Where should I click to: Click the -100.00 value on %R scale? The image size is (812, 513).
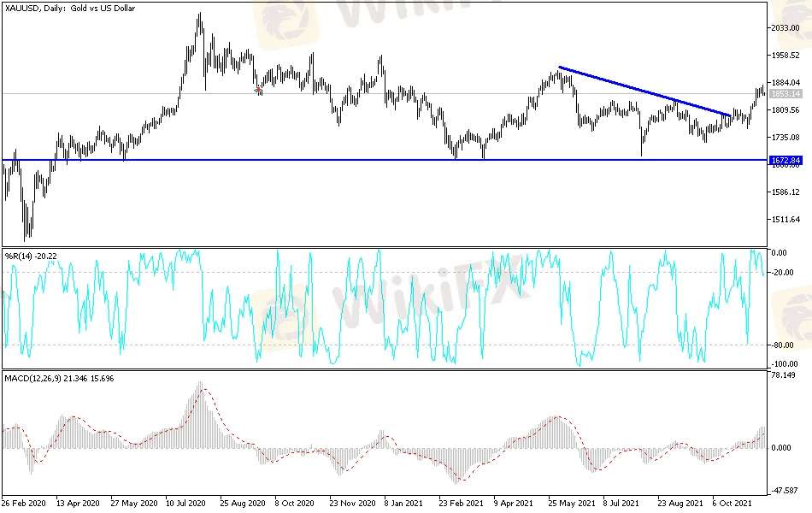(x=784, y=364)
